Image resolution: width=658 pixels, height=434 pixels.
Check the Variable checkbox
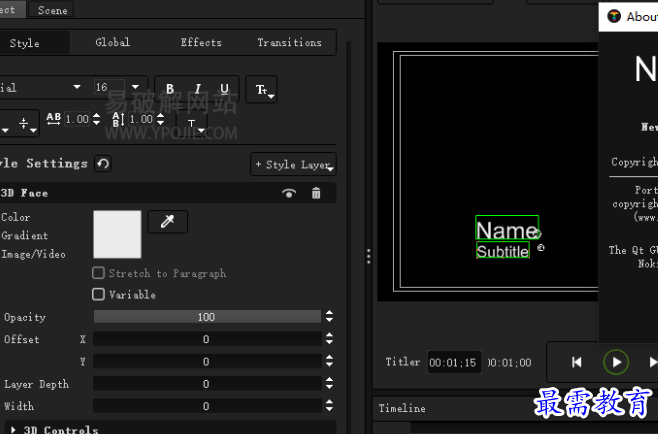click(x=99, y=295)
